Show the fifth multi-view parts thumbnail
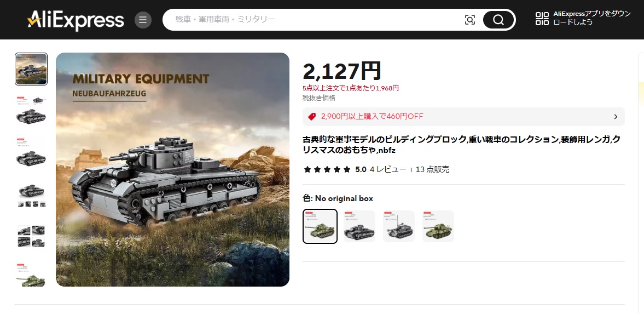The height and width of the screenshot is (314, 644). [31, 236]
